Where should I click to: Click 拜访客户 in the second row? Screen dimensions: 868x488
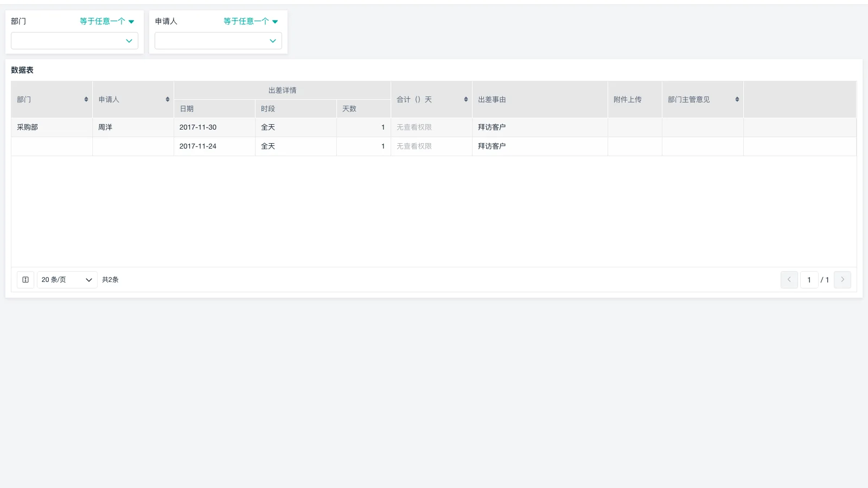(492, 146)
